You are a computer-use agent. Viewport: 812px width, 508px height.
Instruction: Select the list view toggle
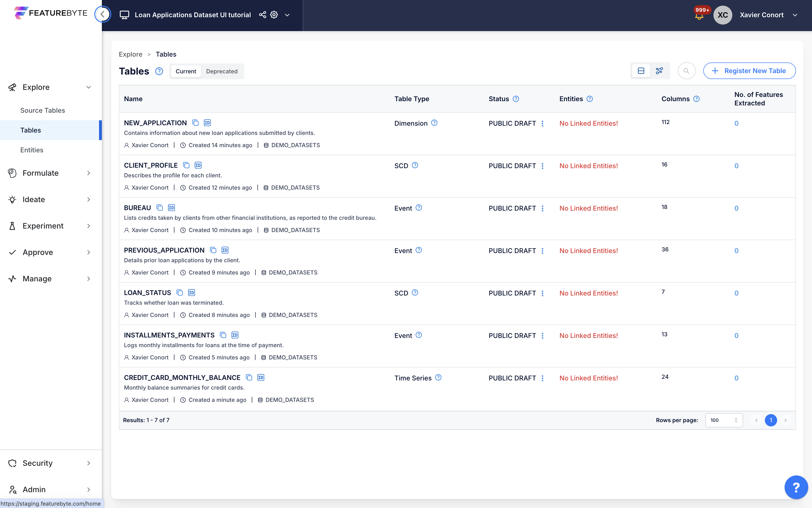coord(641,71)
